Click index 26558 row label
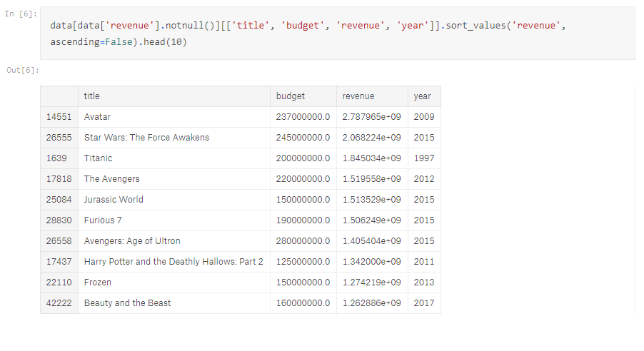 pos(59,241)
